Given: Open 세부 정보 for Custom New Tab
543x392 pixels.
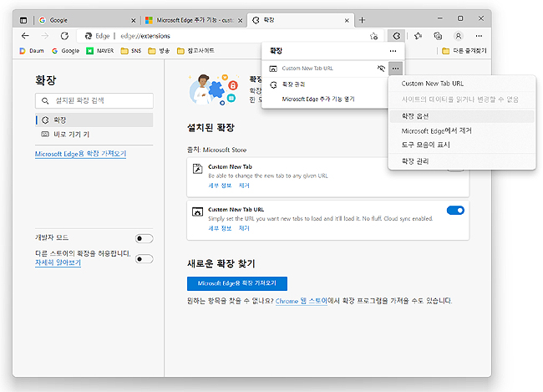Looking at the screenshot, I should tap(220, 186).
